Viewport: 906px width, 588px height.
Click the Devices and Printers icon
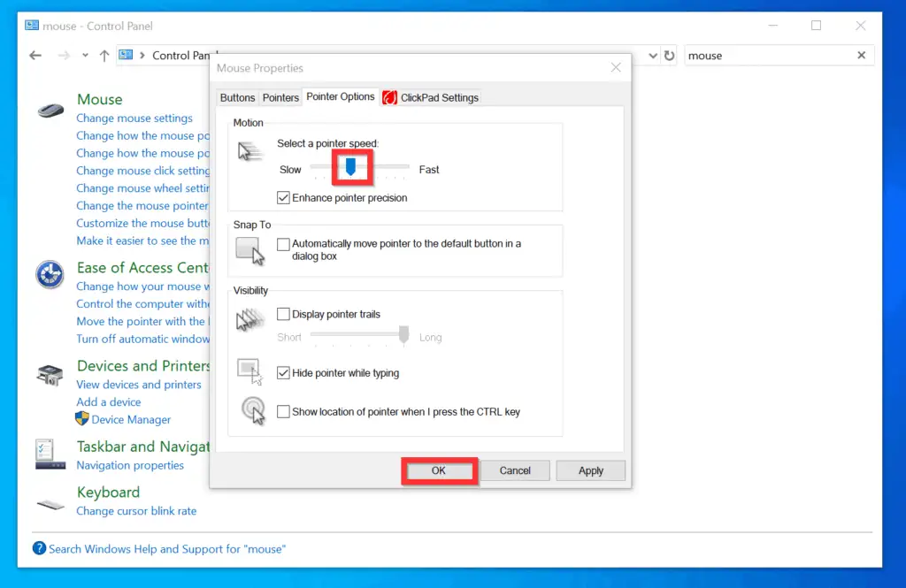coord(50,375)
